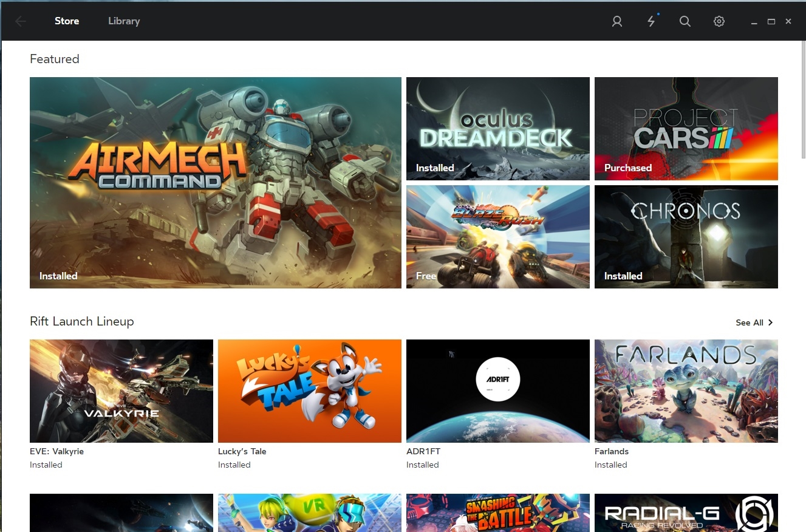The height and width of the screenshot is (532, 806).
Task: See All Rift Launch Lineup titles
Action: tap(750, 322)
